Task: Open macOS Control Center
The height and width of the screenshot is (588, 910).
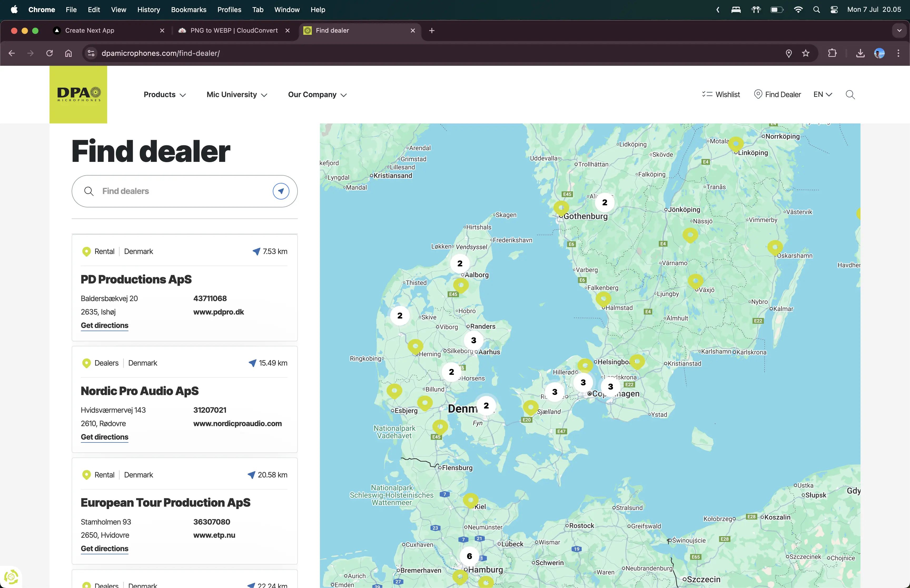Action: coord(834,9)
